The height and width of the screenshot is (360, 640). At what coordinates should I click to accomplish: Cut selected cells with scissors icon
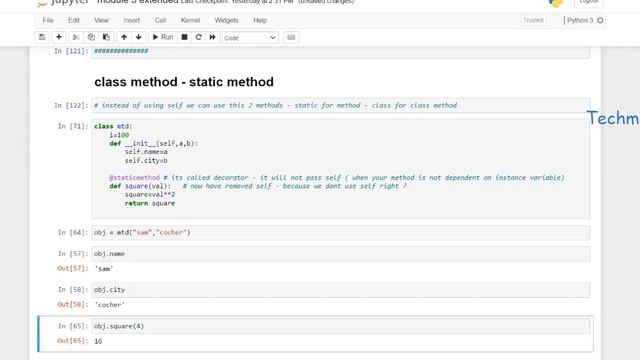(76, 37)
